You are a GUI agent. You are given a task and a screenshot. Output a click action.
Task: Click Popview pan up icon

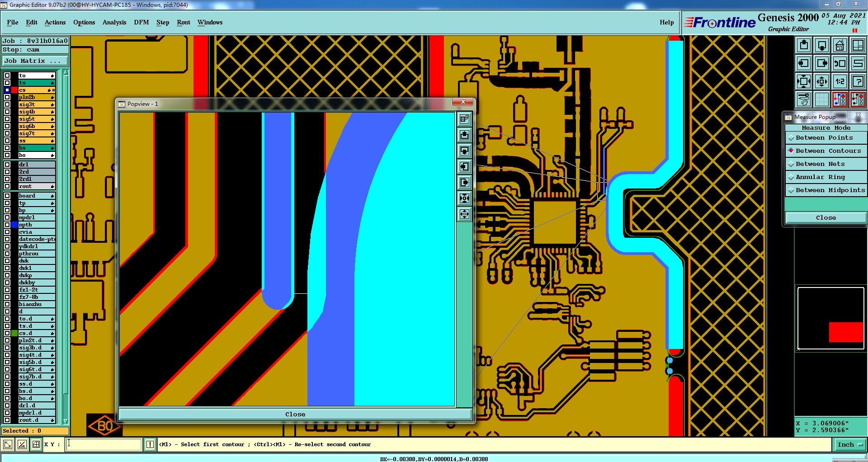pyautogui.click(x=464, y=135)
